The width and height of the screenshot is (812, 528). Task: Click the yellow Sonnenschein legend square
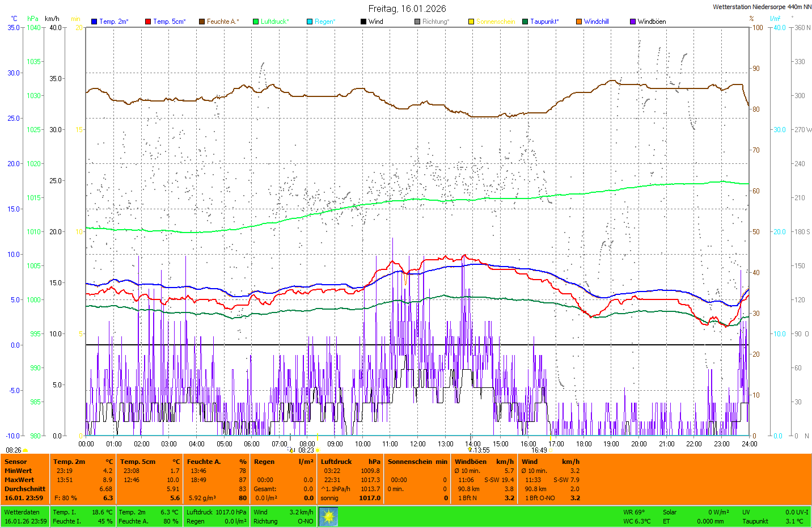(x=471, y=22)
